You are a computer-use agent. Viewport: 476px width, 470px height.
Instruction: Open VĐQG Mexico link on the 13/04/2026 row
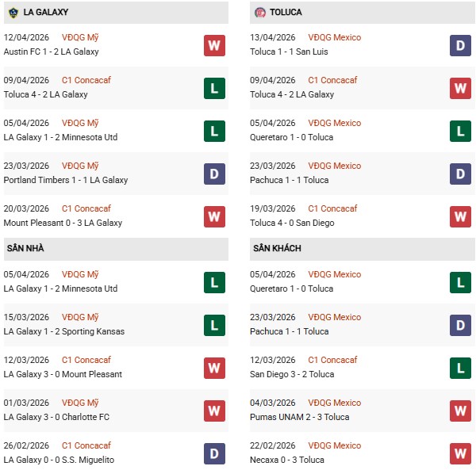tap(334, 37)
